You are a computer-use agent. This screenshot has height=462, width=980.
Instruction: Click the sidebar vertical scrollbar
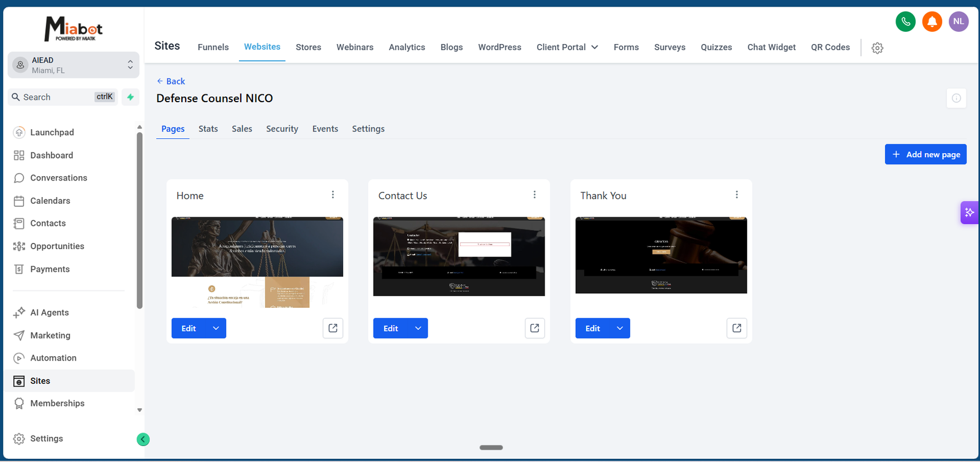click(140, 220)
